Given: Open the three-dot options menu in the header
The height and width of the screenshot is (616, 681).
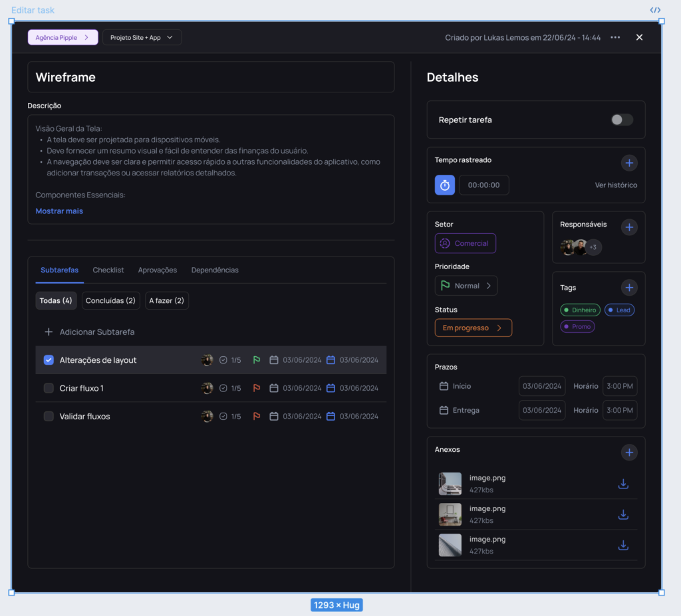Looking at the screenshot, I should (615, 37).
